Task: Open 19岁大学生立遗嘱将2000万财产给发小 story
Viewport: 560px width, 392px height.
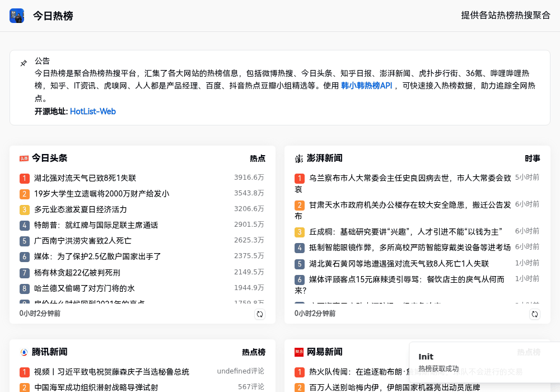Action: point(102,194)
